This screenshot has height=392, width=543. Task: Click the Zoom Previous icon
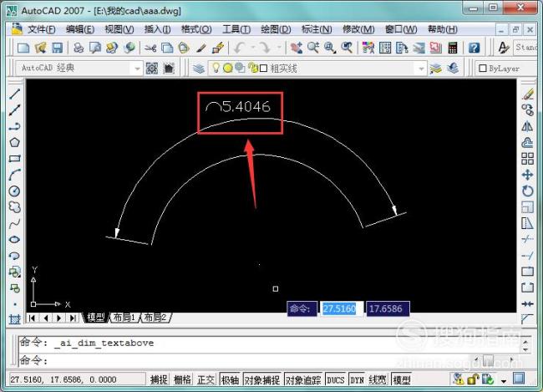click(x=347, y=48)
